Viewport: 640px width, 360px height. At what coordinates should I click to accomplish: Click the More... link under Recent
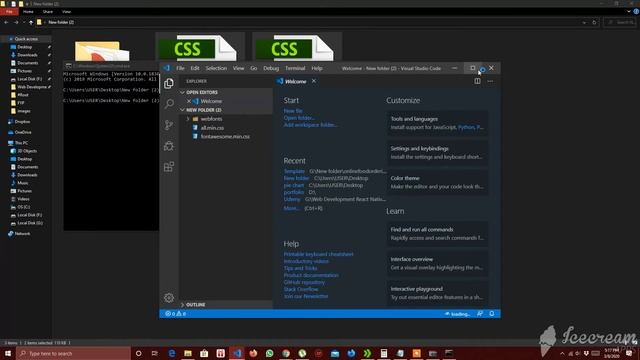click(291, 208)
